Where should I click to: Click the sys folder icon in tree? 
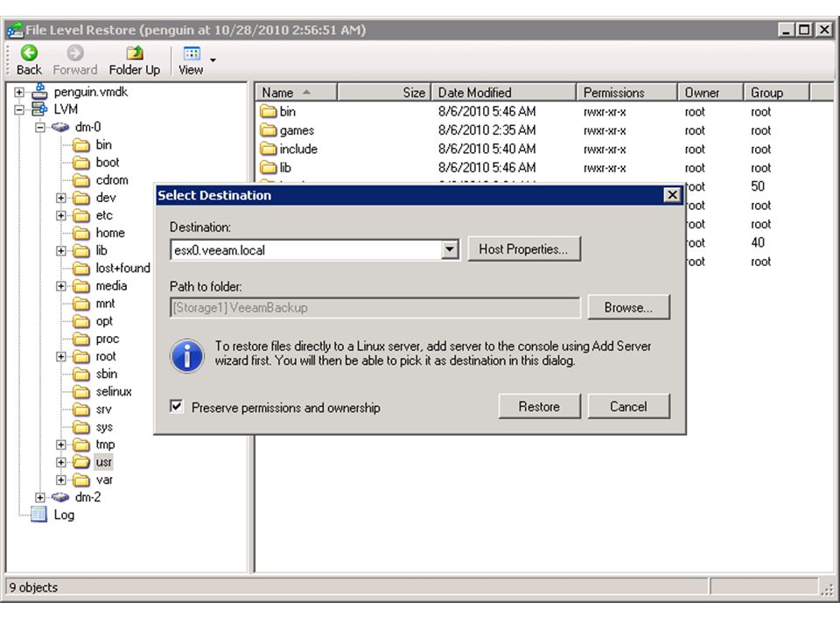point(81,427)
